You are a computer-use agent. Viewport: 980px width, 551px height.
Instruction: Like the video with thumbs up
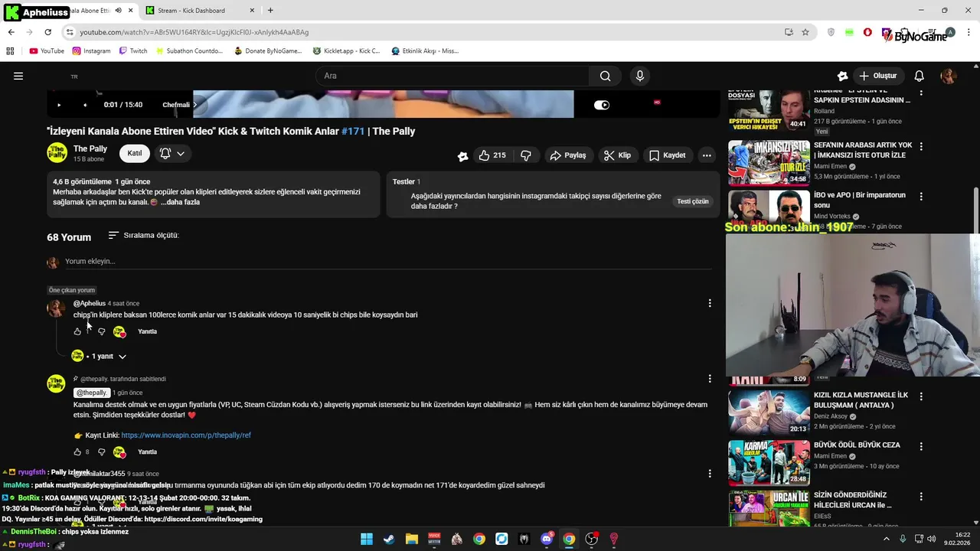tap(492, 155)
